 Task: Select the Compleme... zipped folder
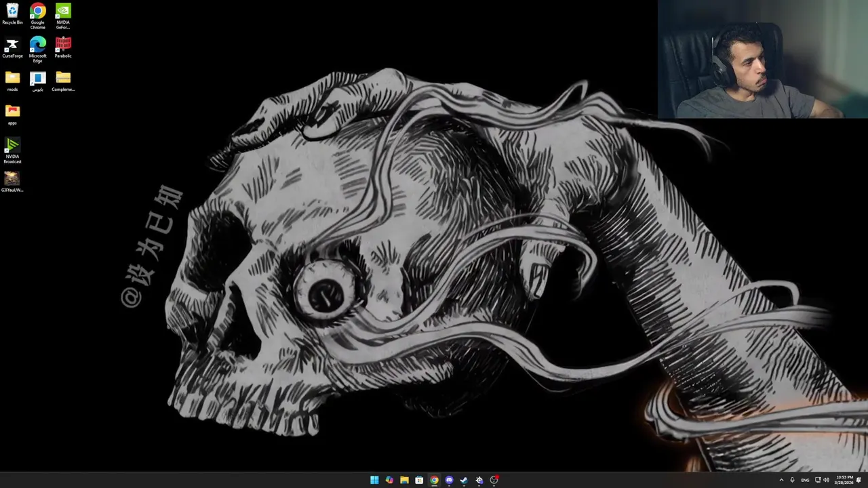pos(63,81)
